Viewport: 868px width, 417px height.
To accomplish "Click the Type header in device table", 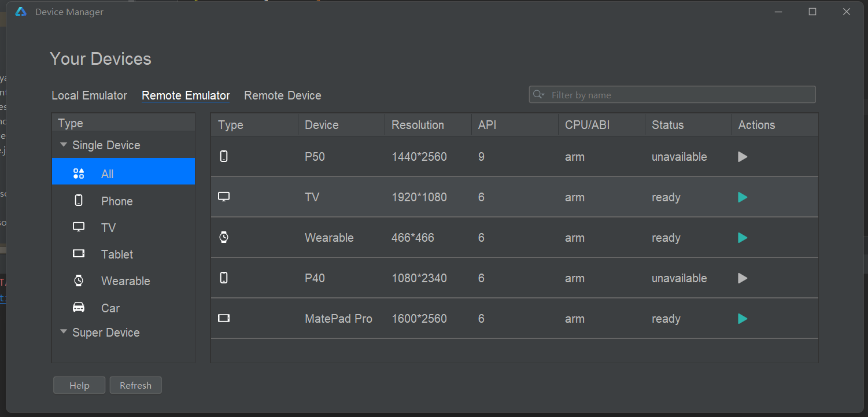I will tap(254, 125).
